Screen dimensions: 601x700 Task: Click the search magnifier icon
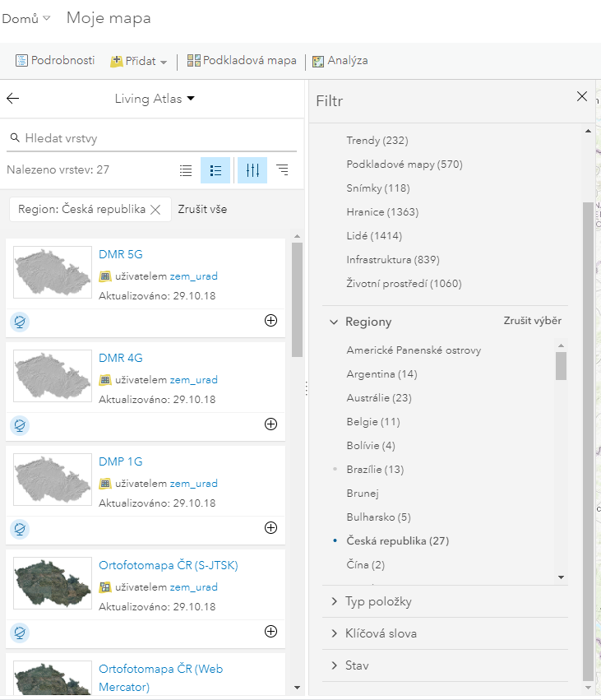click(x=15, y=137)
